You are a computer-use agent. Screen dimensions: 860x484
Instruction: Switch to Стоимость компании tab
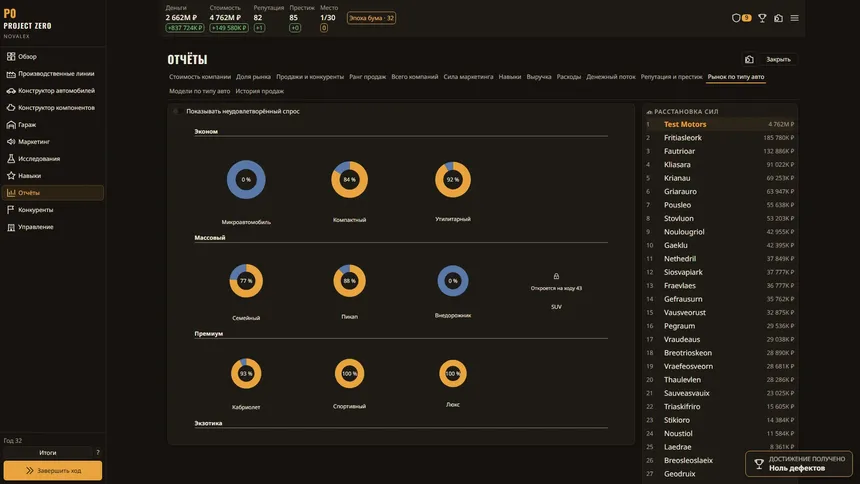click(x=200, y=77)
